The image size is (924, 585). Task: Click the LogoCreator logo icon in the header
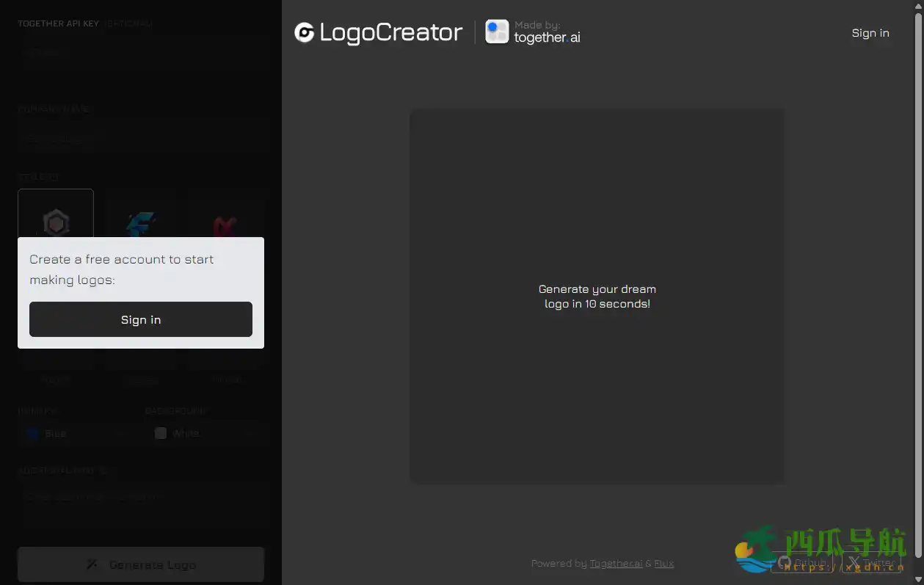303,32
